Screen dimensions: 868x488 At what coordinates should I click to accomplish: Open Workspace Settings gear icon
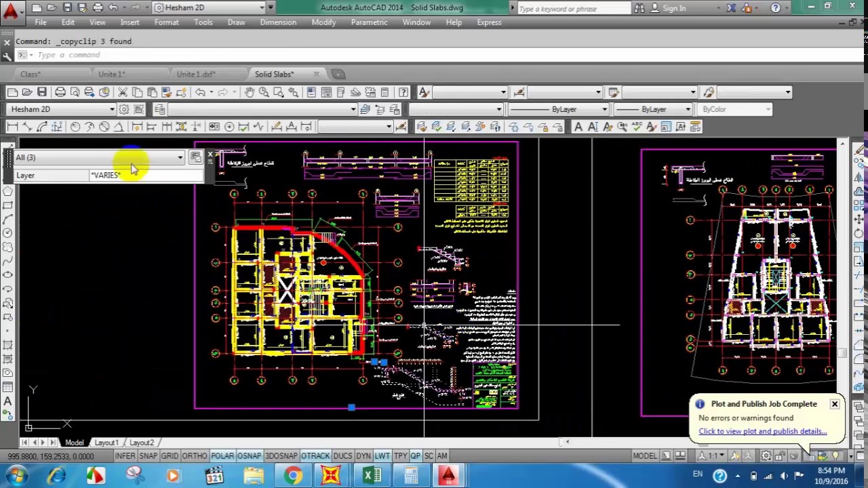124,109
